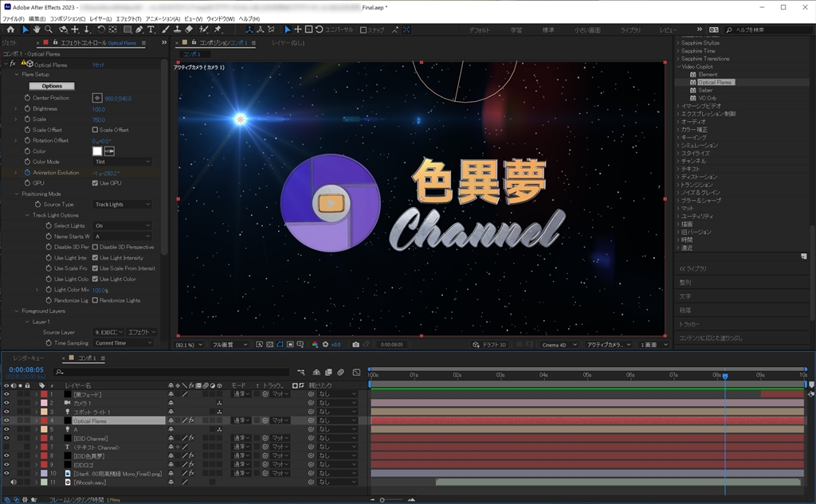
Task: Open the Source Type Track Lights dropdown
Action: click(x=122, y=205)
